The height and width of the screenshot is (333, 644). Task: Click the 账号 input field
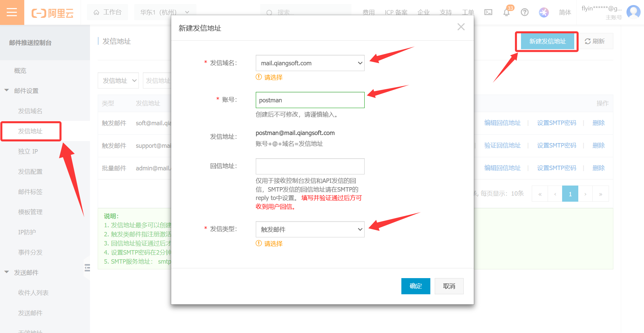[x=310, y=100]
